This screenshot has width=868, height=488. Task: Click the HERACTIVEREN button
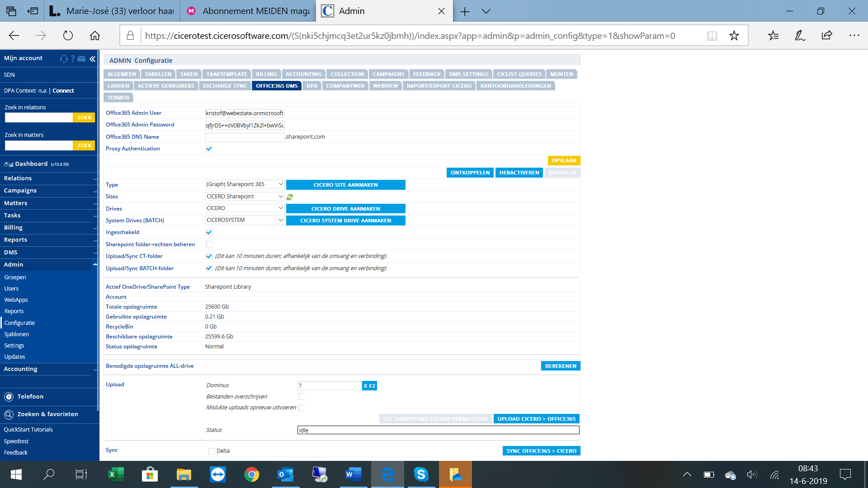click(x=519, y=173)
